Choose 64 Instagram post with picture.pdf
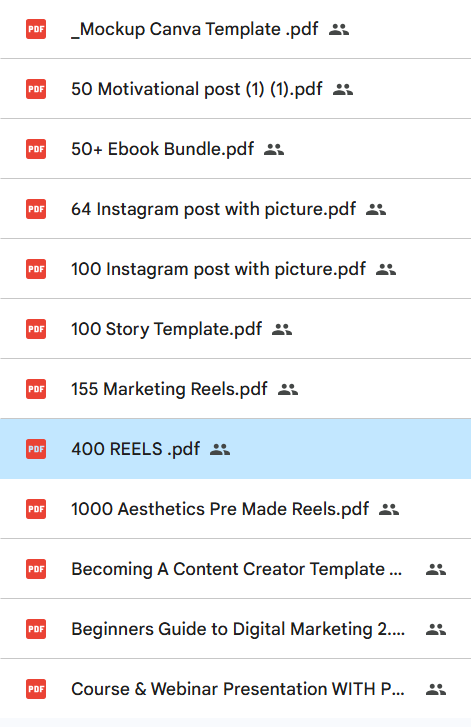This screenshot has width=471, height=727. tap(236, 209)
